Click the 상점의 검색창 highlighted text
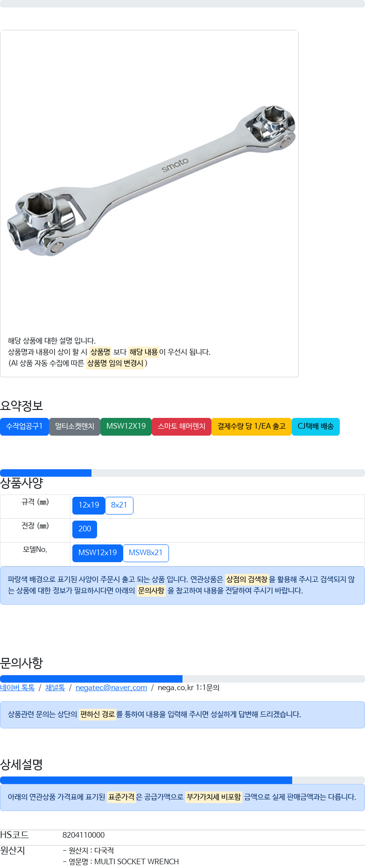 coord(247,579)
